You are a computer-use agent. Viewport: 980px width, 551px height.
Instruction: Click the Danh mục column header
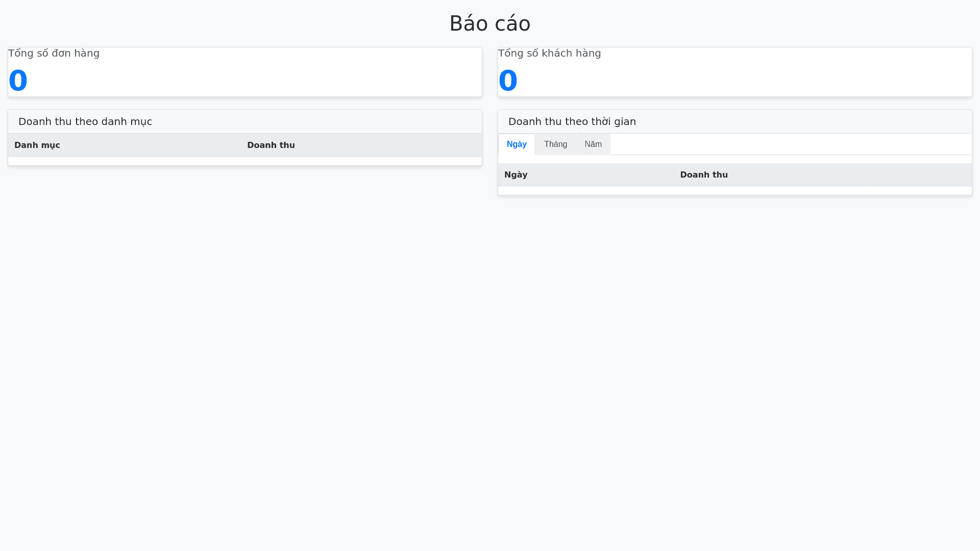[x=37, y=145]
